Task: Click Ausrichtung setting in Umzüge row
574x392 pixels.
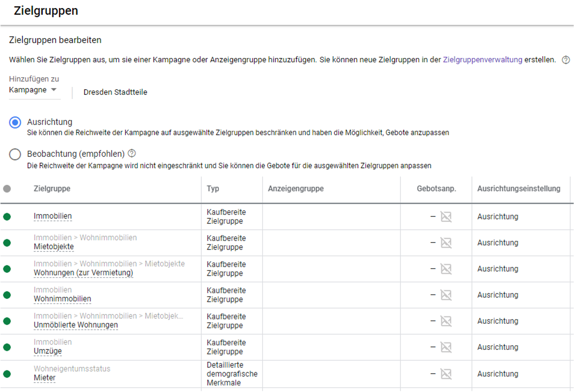Action: [498, 347]
